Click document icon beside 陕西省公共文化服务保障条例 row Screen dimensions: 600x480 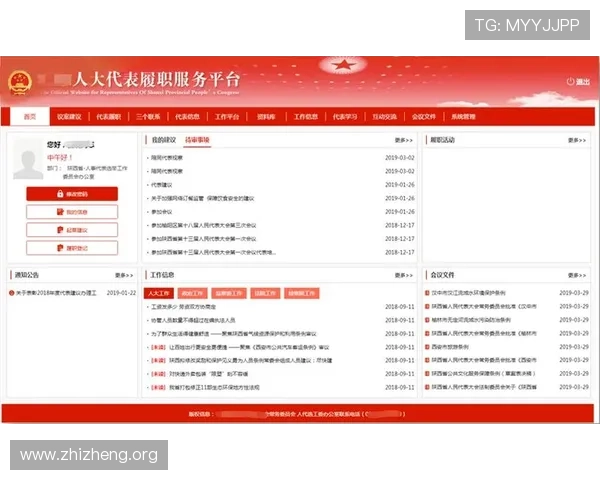427,373
